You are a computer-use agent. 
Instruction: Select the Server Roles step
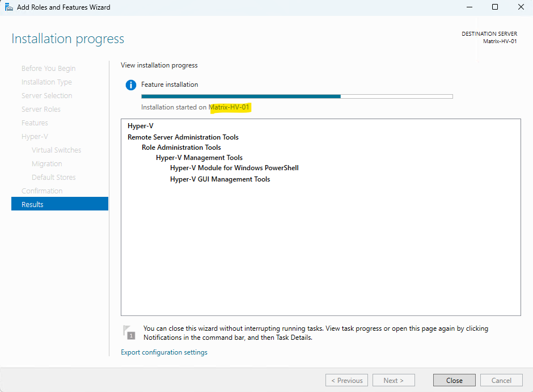[x=41, y=109]
